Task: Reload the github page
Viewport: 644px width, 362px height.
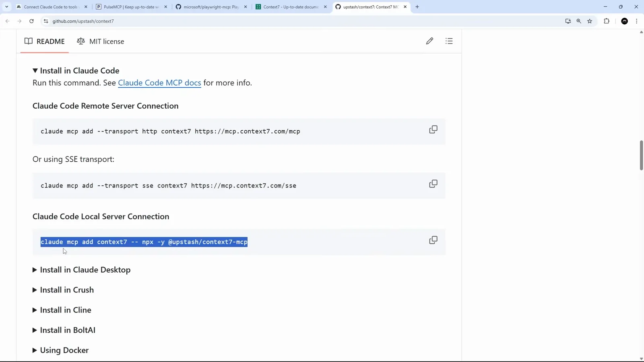Action: click(31, 21)
